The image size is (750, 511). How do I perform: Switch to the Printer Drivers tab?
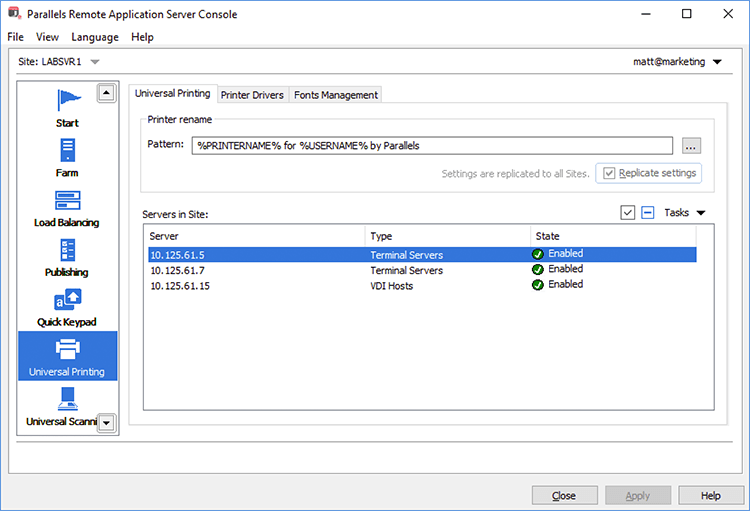(252, 95)
